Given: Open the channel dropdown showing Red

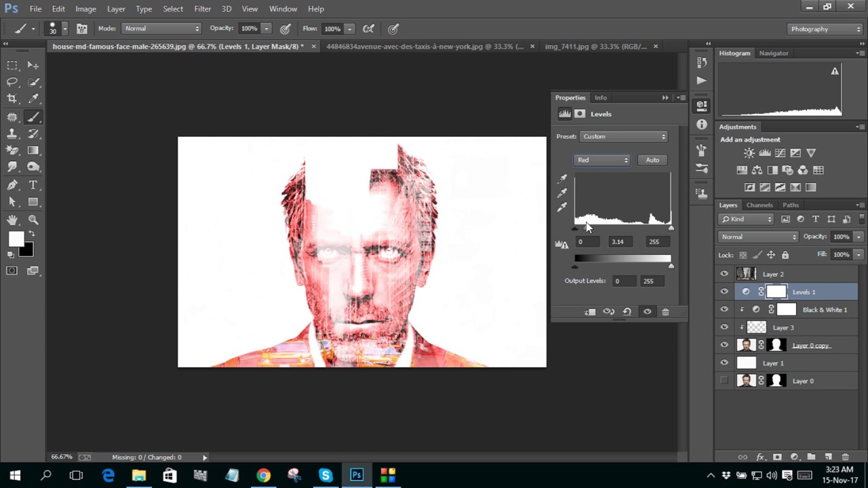Looking at the screenshot, I should tap(602, 160).
